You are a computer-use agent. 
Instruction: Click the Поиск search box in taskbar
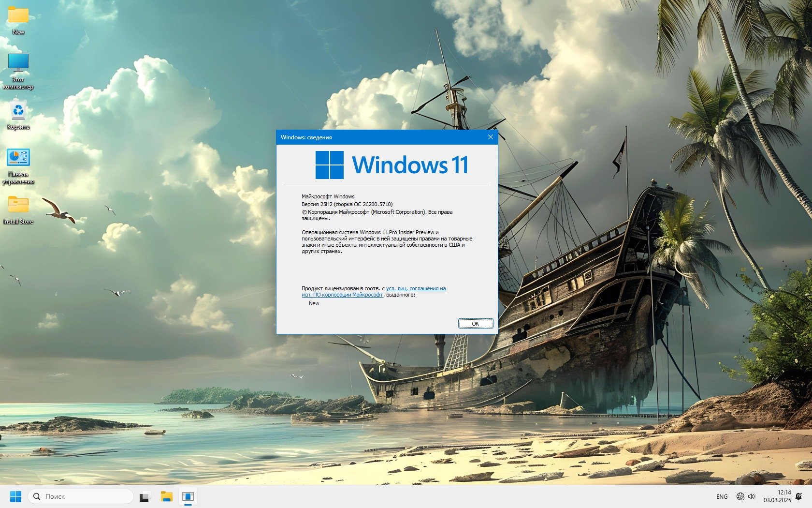(81, 496)
